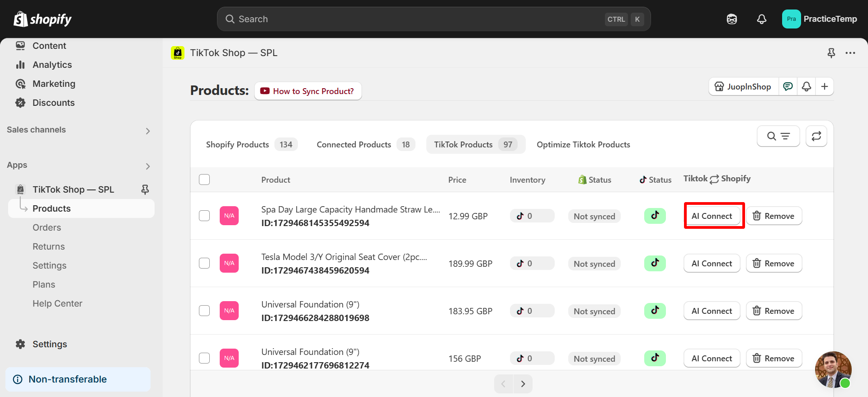Open the Sidekick assistant icon
This screenshot has width=868, height=397.
732,19
